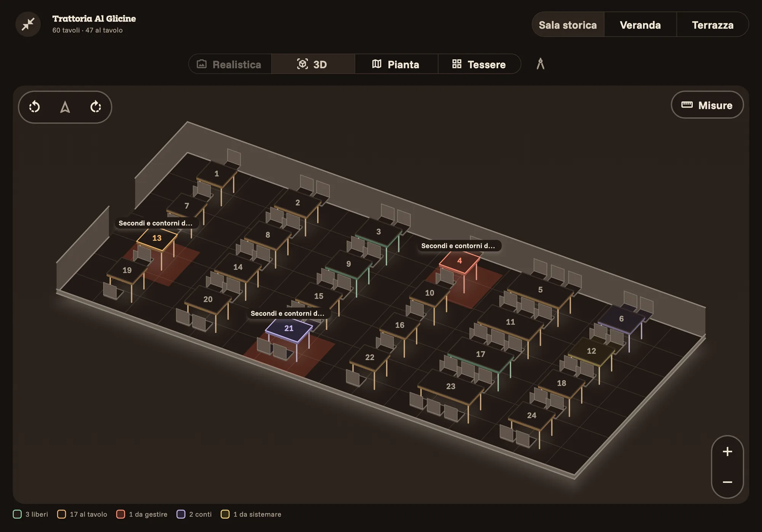Zoom out with the minus button
The height and width of the screenshot is (532, 762).
(x=727, y=482)
